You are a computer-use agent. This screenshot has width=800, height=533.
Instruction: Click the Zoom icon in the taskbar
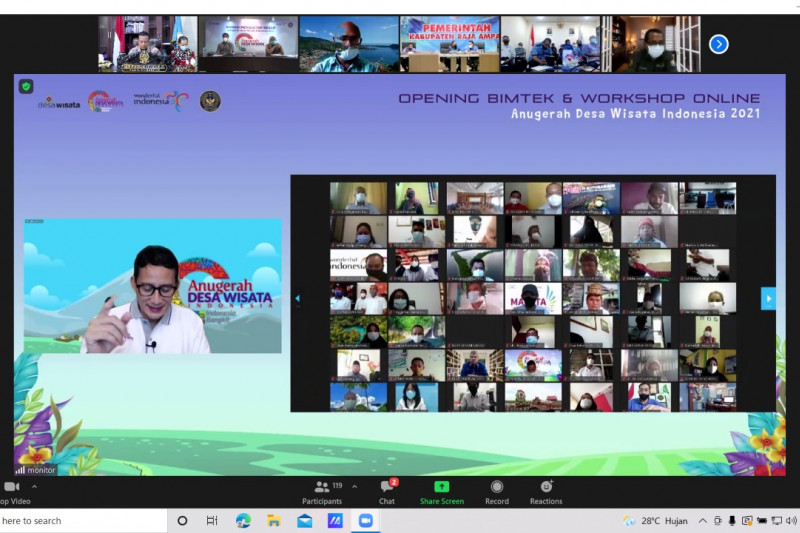(365, 521)
